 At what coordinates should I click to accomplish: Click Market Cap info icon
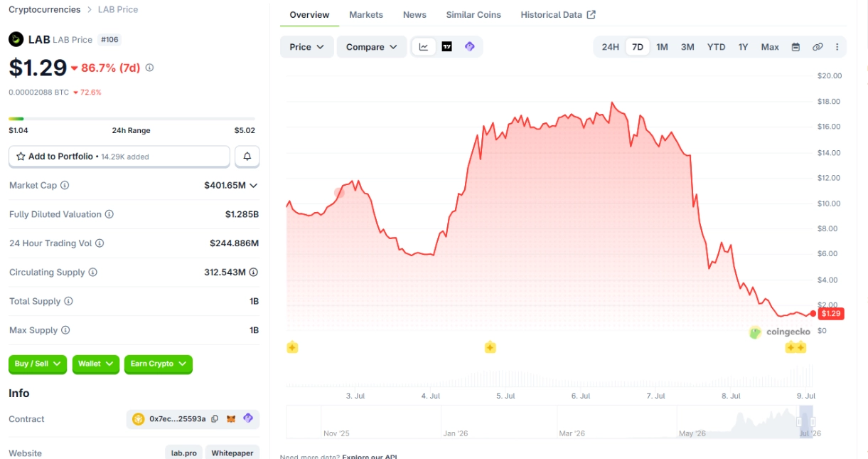pos(65,185)
